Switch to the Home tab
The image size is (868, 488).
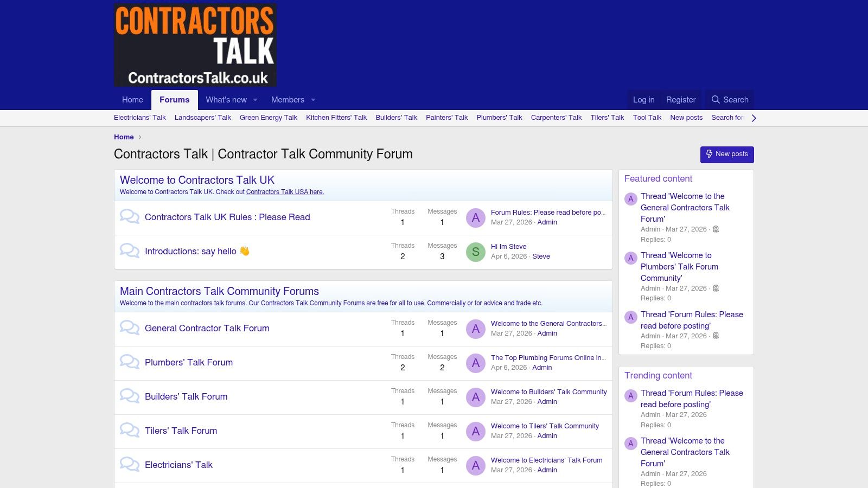pos(132,100)
